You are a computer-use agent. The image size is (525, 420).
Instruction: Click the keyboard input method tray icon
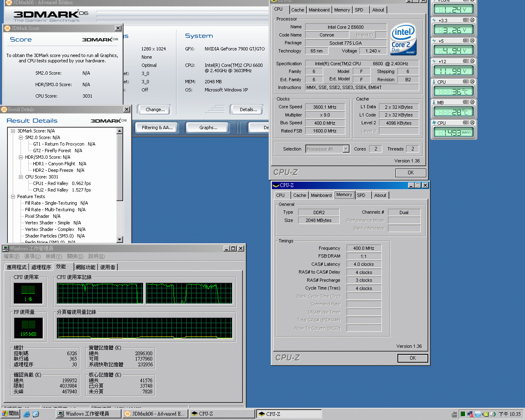click(x=454, y=414)
